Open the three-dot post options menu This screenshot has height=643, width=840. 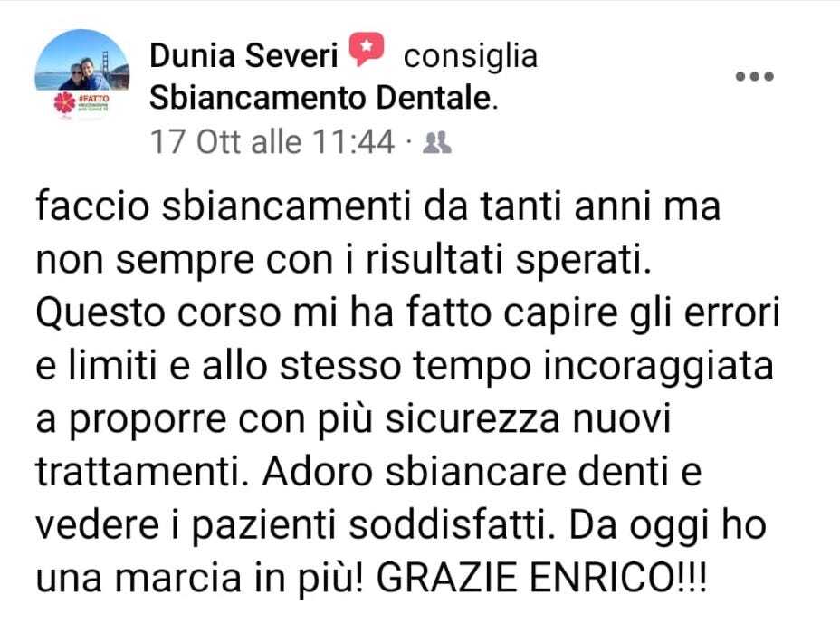[754, 77]
